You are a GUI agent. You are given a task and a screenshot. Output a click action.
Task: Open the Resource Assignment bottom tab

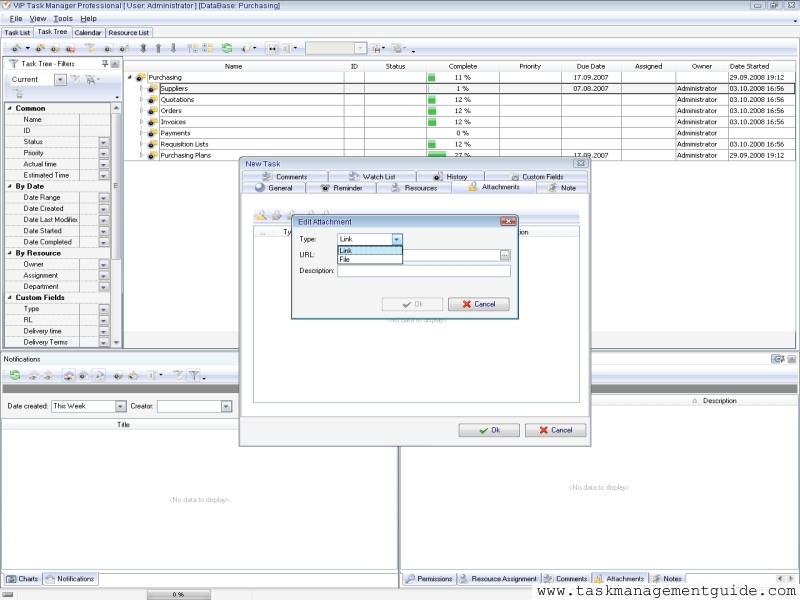[x=498, y=579]
